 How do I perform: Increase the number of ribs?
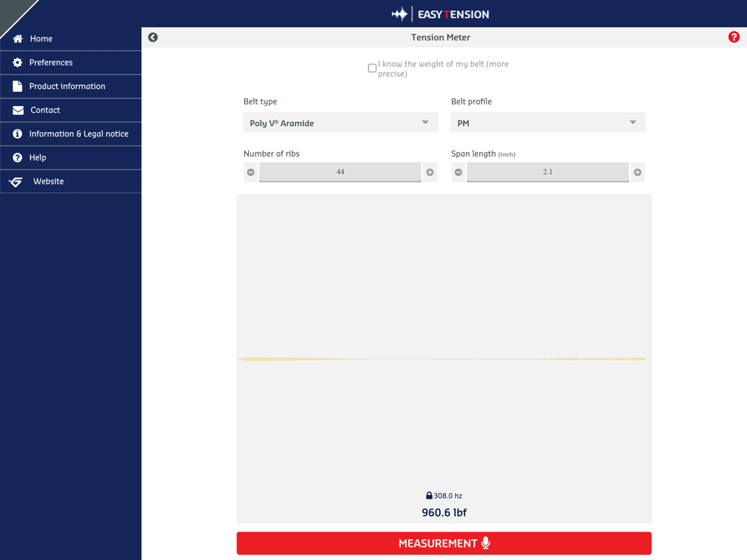pyautogui.click(x=430, y=172)
